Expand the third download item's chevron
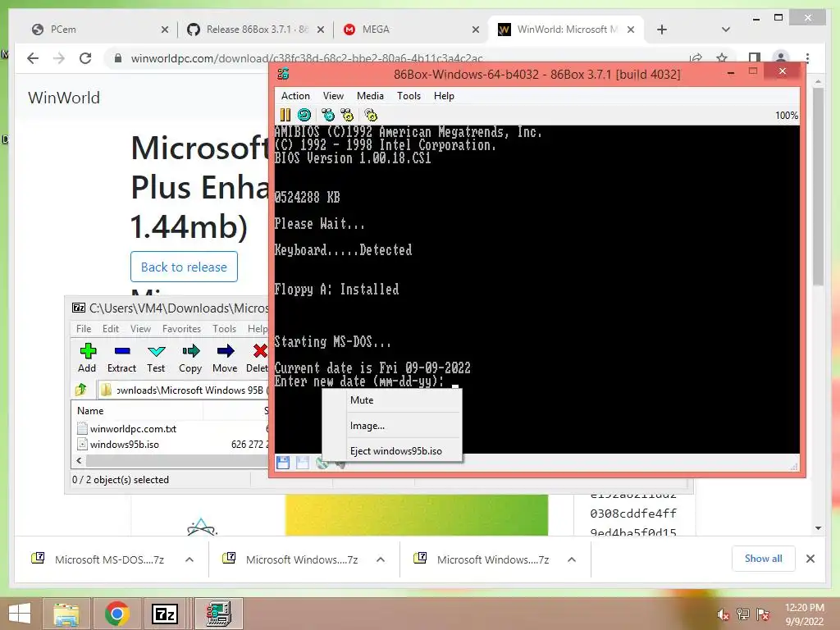 pyautogui.click(x=572, y=559)
